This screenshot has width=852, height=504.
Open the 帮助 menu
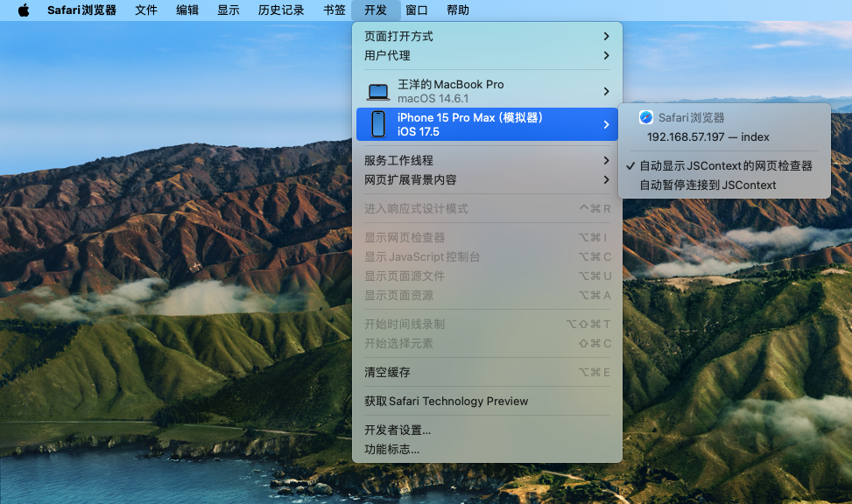pos(458,10)
